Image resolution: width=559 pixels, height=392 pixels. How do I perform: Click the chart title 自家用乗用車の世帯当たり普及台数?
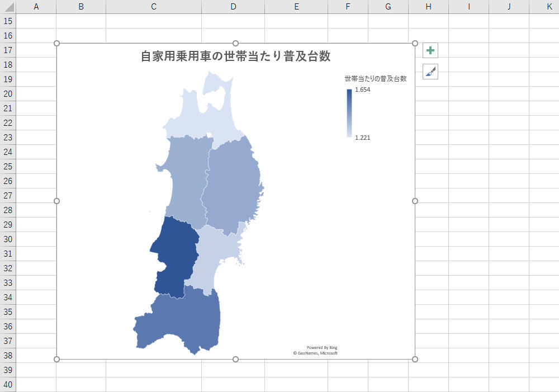point(236,56)
